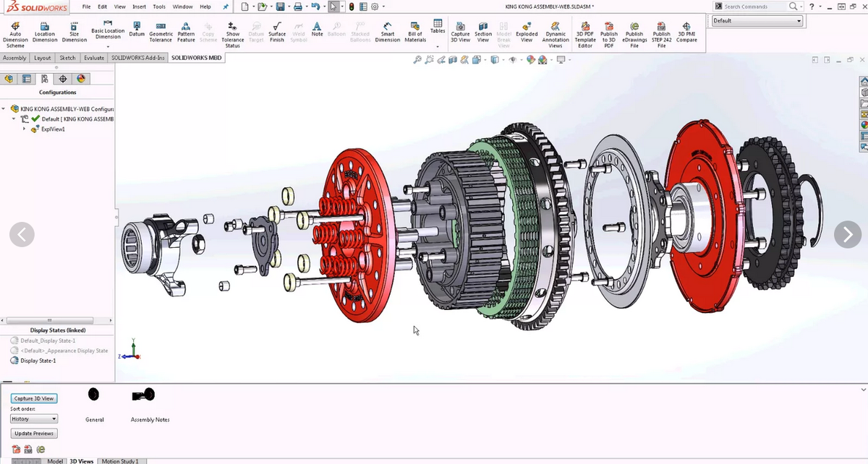The width and height of the screenshot is (868, 464).
Task: Launch the 3D PDF Template Editor
Action: click(x=585, y=35)
